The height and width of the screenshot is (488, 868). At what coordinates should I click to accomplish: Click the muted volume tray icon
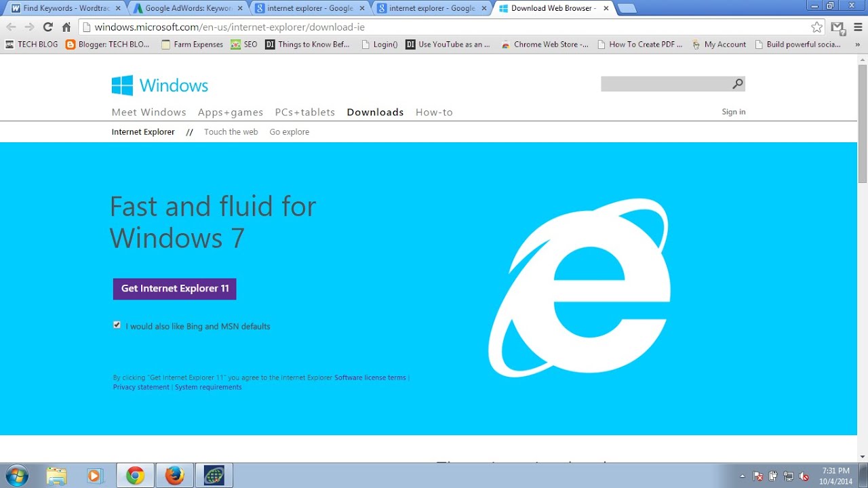click(x=804, y=476)
